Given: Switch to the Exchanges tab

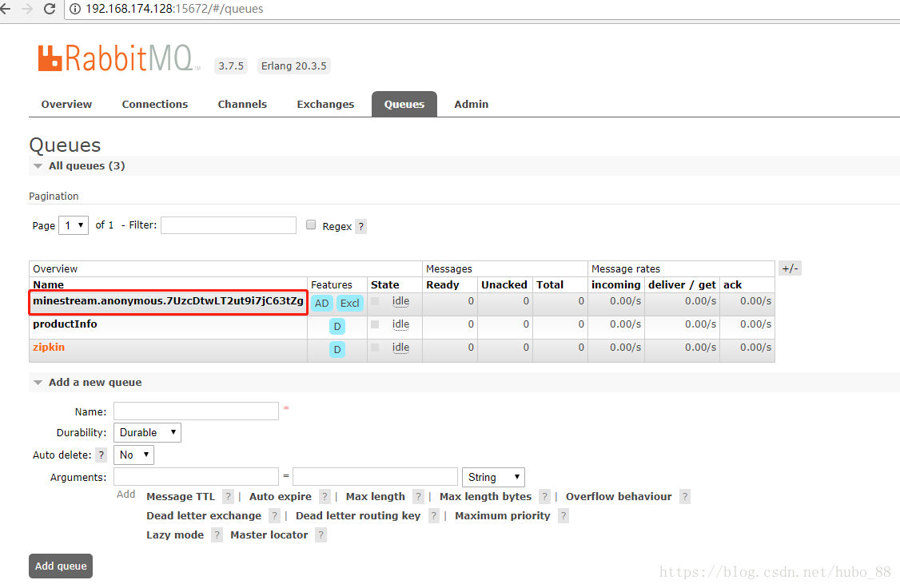Looking at the screenshot, I should (325, 105).
